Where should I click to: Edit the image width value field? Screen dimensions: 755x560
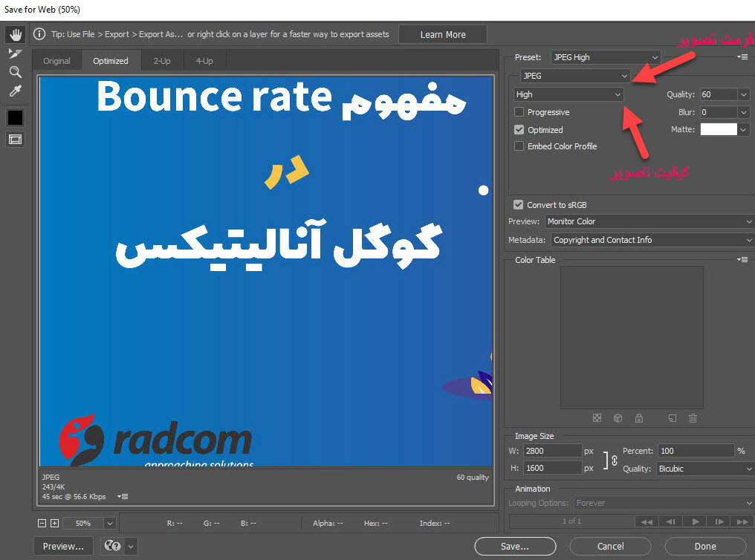553,450
